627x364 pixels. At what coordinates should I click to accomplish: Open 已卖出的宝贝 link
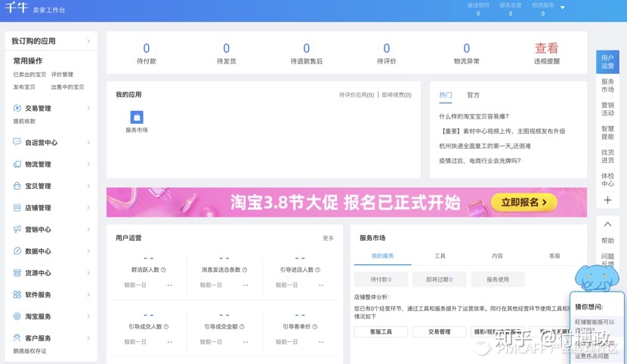tap(29, 75)
